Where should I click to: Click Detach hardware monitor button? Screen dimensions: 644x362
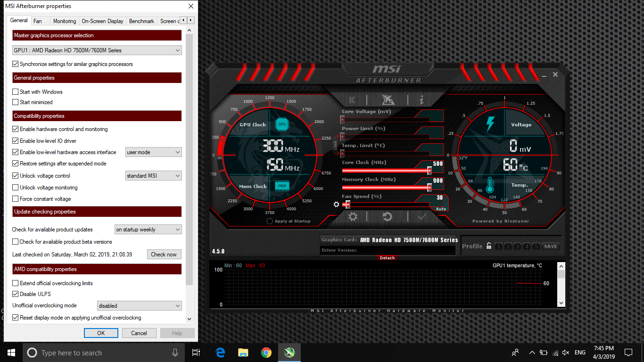point(387,258)
